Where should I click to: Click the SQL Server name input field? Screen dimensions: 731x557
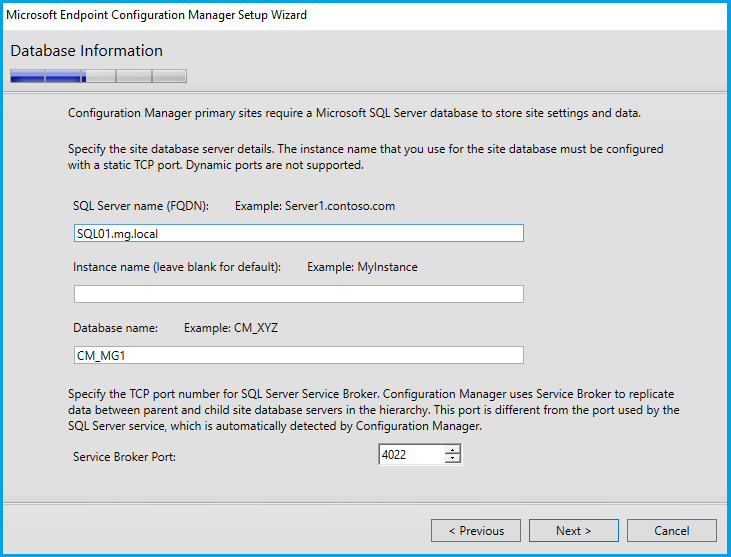click(298, 233)
